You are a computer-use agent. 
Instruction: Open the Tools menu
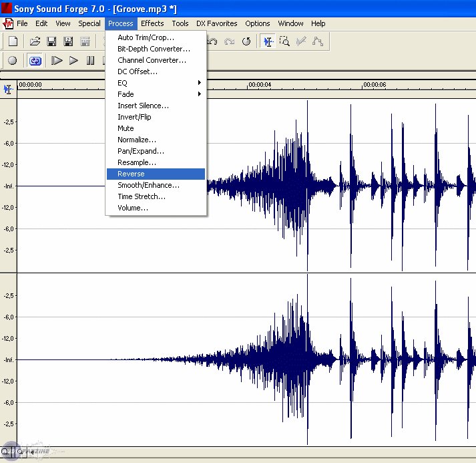[180, 23]
